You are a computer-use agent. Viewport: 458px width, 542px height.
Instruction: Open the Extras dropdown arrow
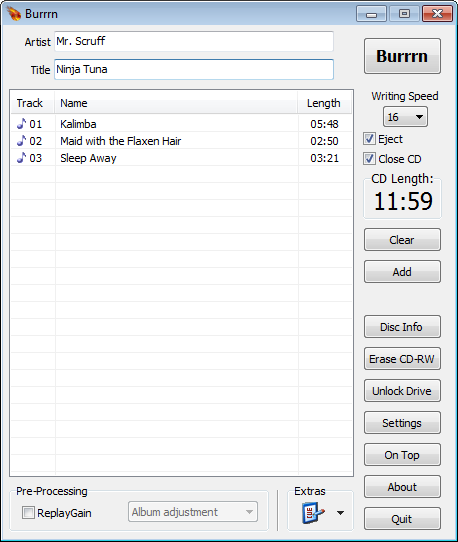click(340, 513)
